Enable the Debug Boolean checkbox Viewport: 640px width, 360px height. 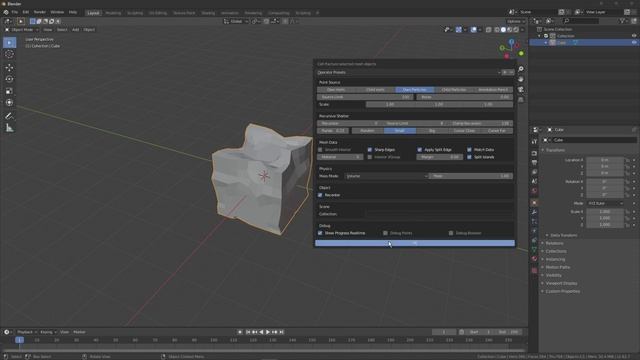[x=451, y=233]
